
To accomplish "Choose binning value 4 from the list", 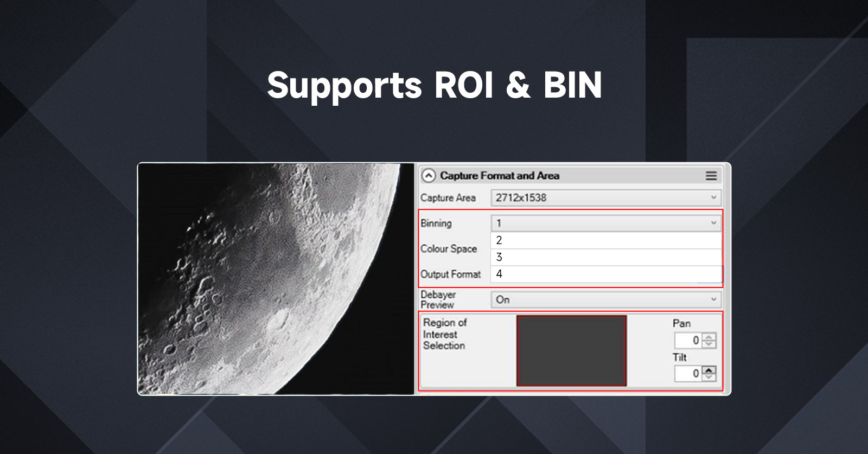I will pyautogui.click(x=606, y=274).
